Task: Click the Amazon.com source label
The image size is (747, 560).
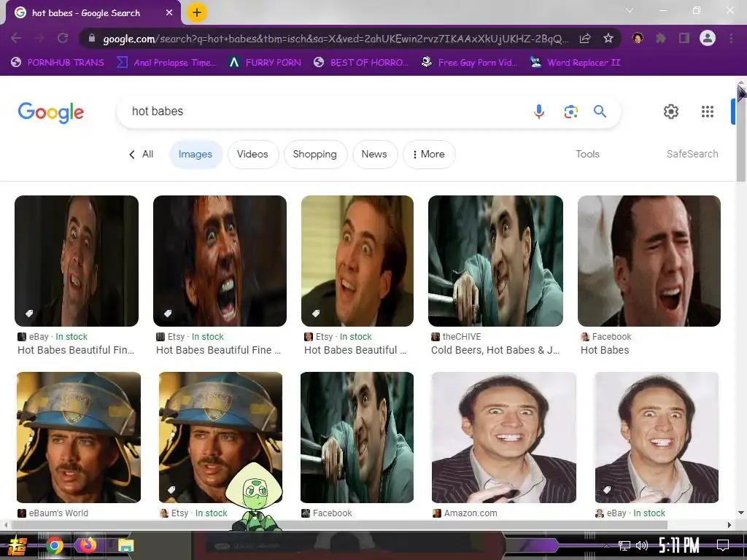Action: pos(471,513)
